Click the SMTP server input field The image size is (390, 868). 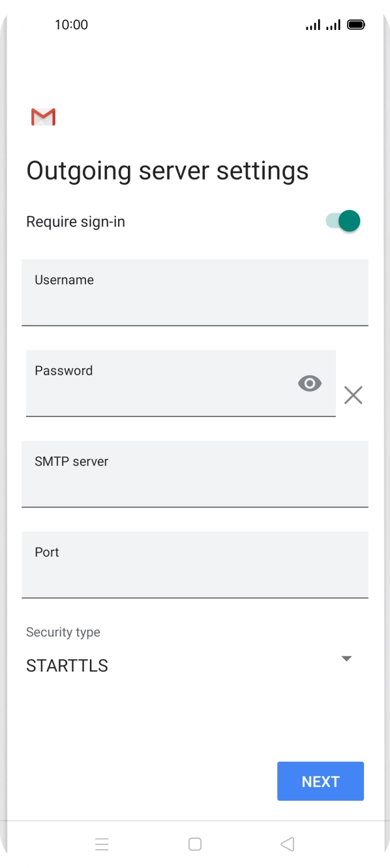click(x=194, y=474)
